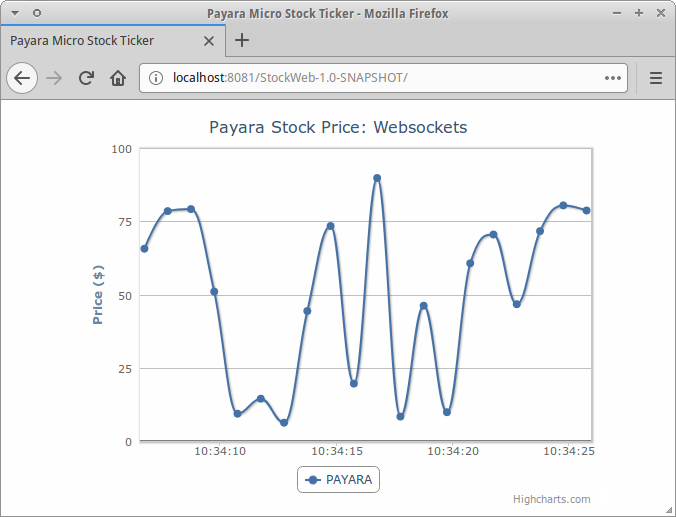
Task: Click the chart title 'Payara Stock Price: Websockets'
Action: [x=338, y=128]
